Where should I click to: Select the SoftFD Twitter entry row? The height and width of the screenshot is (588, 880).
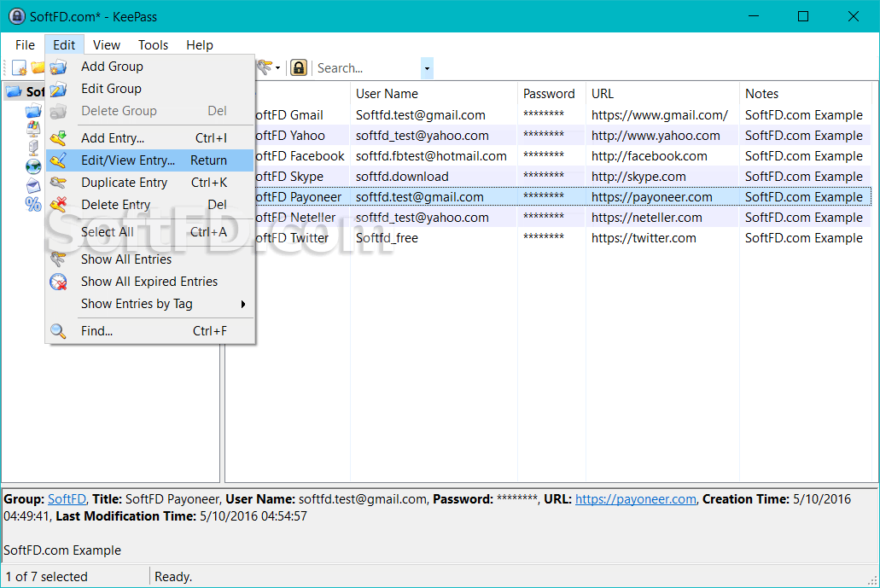click(x=562, y=238)
